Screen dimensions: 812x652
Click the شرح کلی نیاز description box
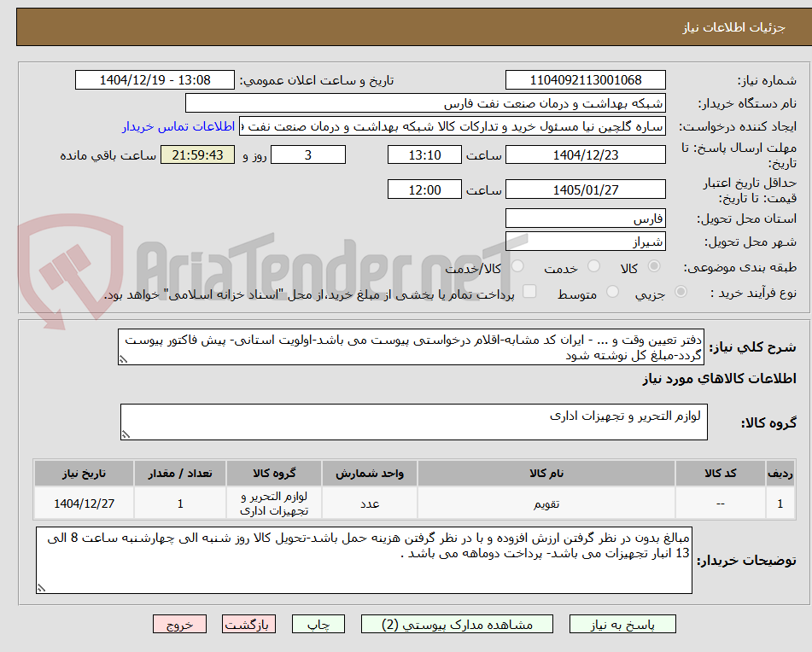tap(411, 347)
